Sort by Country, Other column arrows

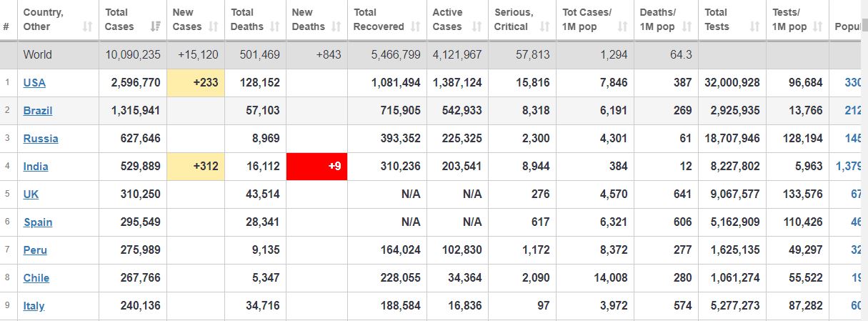pos(88,27)
